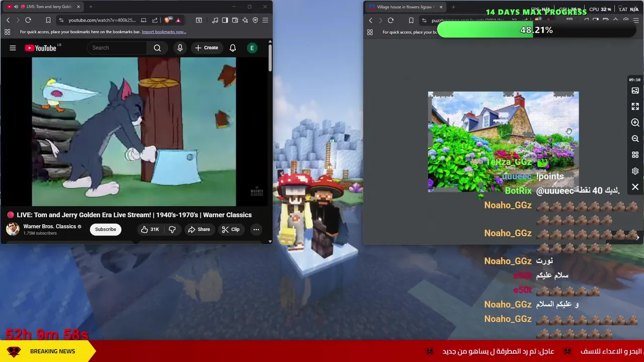Click the Tom and Jerry video player
This screenshot has height=362, width=644.
coord(134,132)
